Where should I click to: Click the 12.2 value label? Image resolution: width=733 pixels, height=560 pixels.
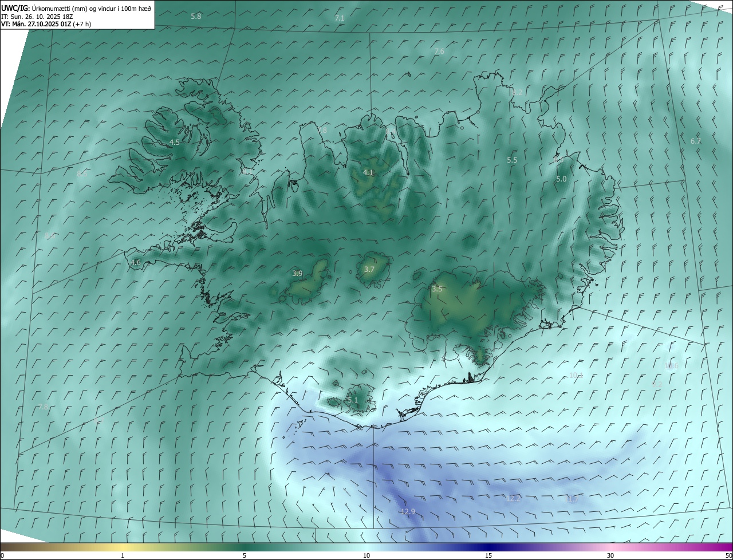tap(514, 499)
